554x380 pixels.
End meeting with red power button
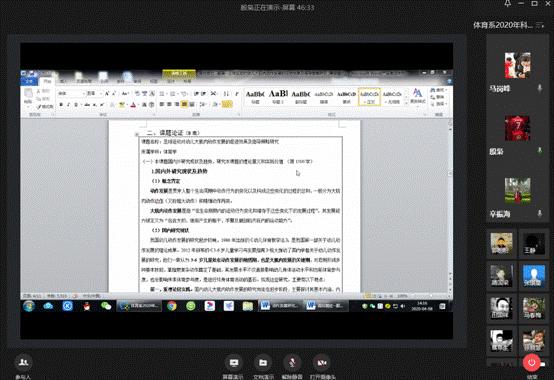[531, 362]
